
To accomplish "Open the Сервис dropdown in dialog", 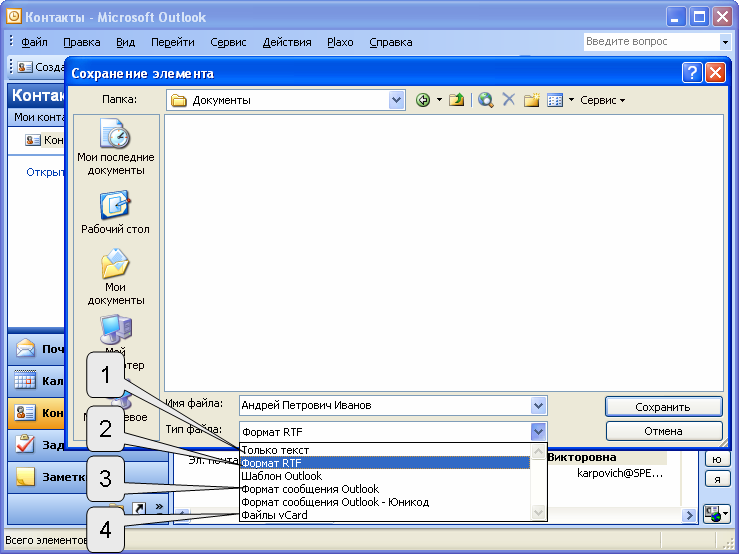I will (602, 100).
